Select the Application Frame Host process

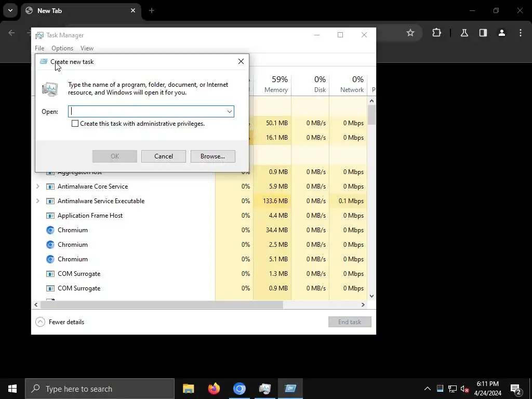tap(90, 216)
